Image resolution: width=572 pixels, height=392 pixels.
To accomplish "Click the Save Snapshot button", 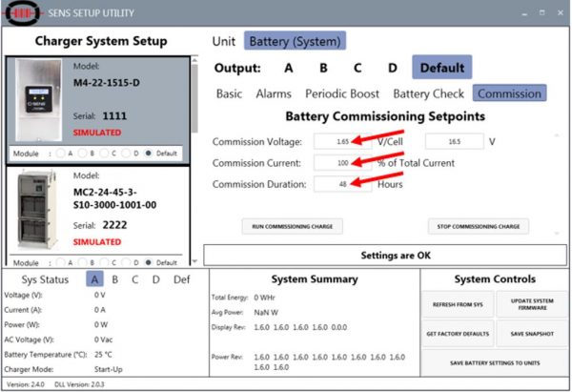I will click(532, 334).
